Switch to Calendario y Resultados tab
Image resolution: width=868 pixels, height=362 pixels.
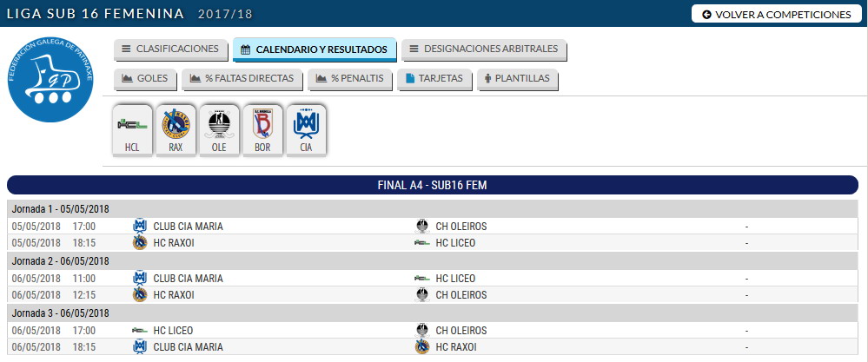click(x=315, y=50)
